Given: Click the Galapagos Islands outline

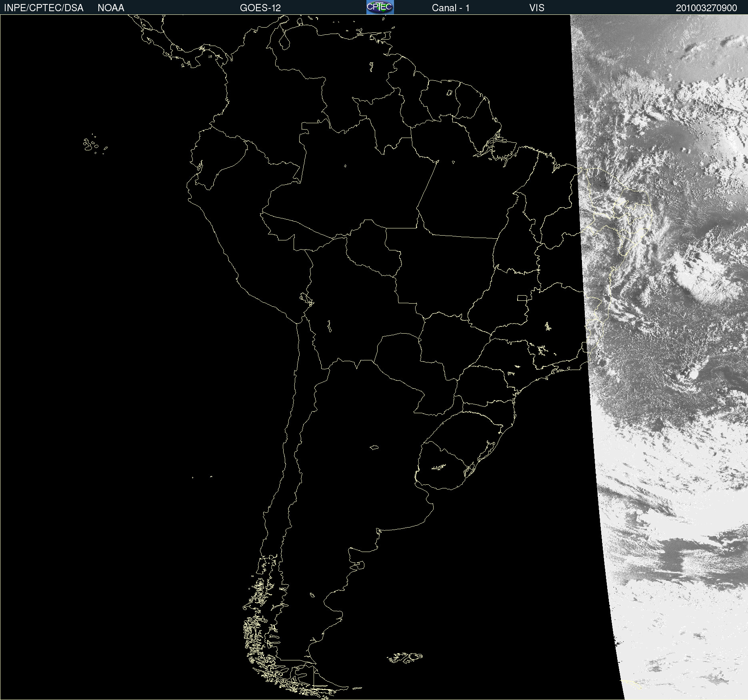Looking at the screenshot, I should tap(95, 144).
